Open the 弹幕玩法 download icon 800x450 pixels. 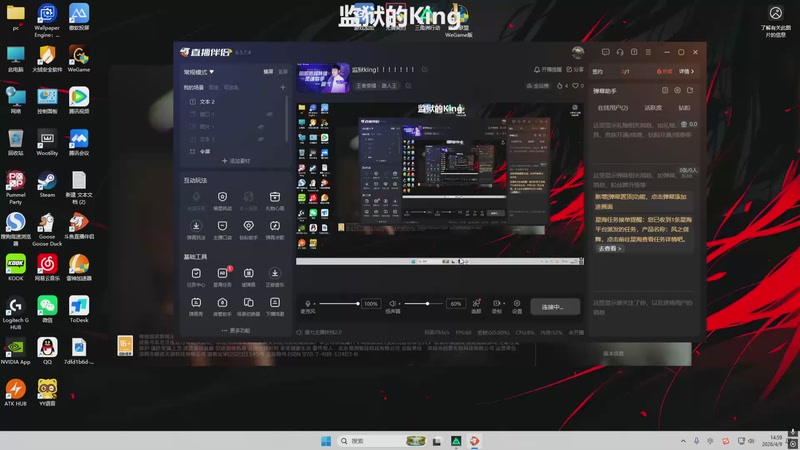196,226
